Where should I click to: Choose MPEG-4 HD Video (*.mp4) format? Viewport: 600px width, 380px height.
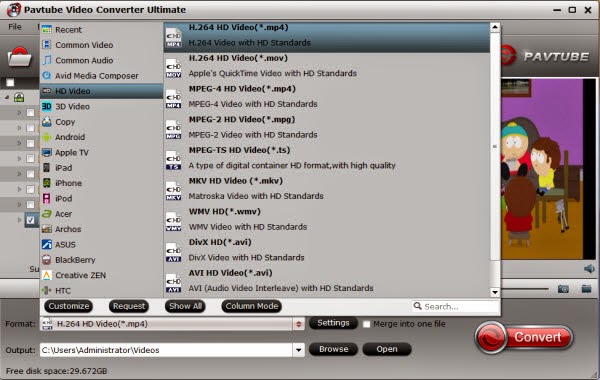tap(326, 96)
